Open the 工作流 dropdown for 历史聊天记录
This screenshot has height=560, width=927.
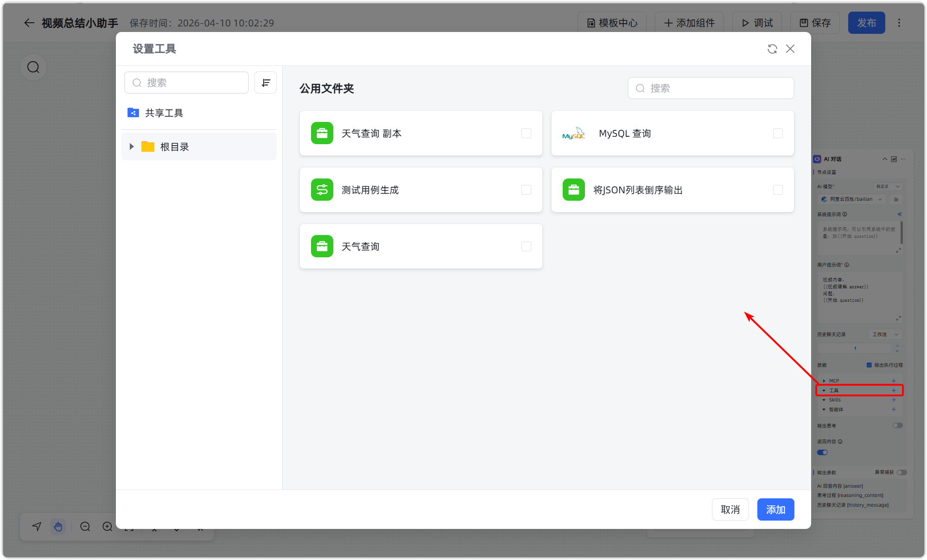point(885,334)
